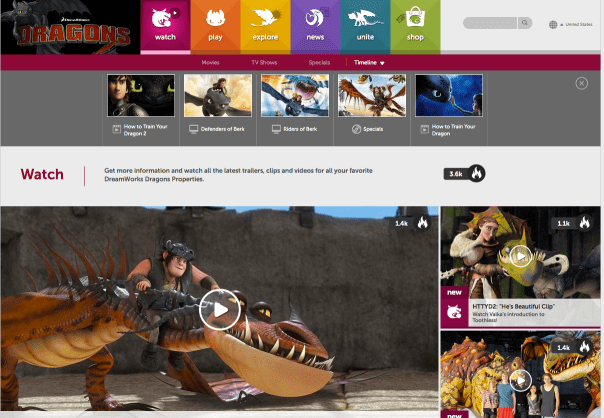Play the main featured dragon video
Viewport: 604px width, 418px height.
(x=220, y=309)
